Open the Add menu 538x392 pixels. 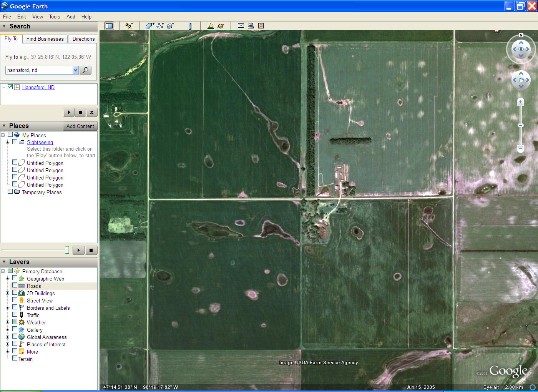pyautogui.click(x=71, y=17)
